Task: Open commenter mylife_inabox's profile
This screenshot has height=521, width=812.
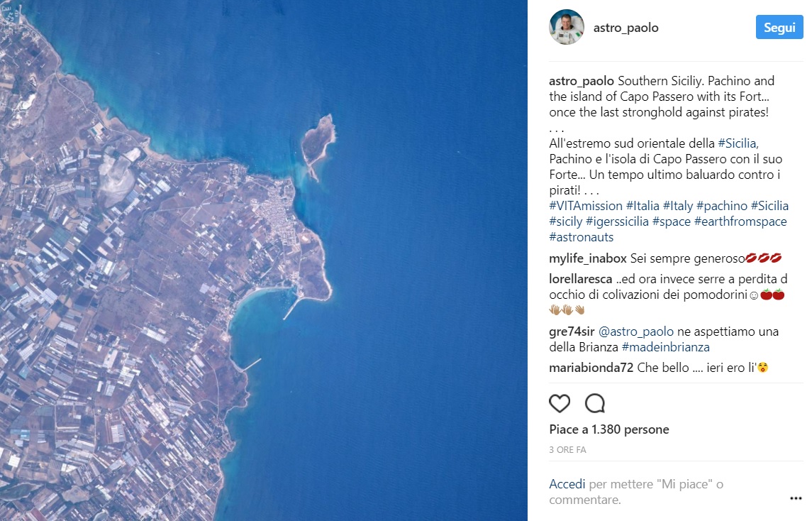Action: (x=588, y=258)
